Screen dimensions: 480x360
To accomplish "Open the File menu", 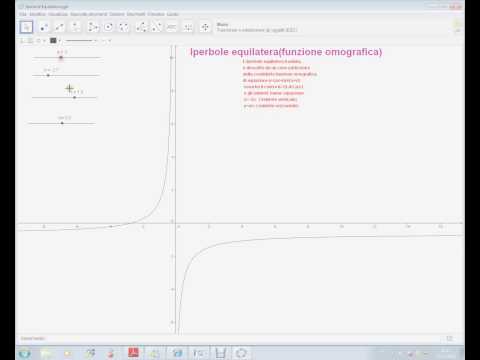I will click(x=23, y=14).
